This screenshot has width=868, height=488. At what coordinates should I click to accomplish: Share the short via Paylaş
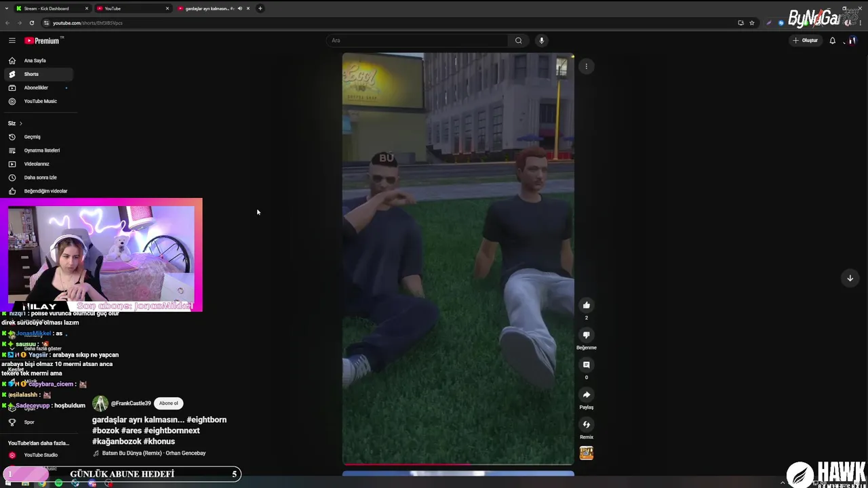point(587,394)
